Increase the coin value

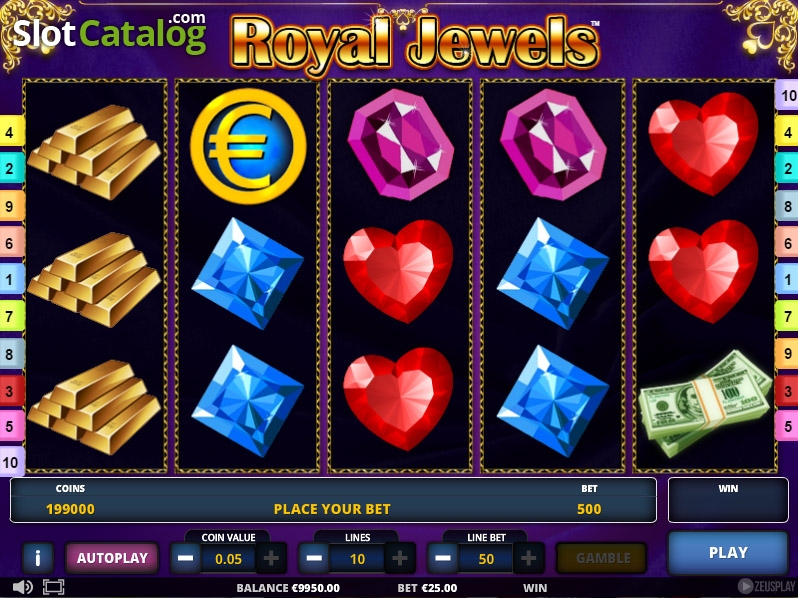(x=271, y=558)
